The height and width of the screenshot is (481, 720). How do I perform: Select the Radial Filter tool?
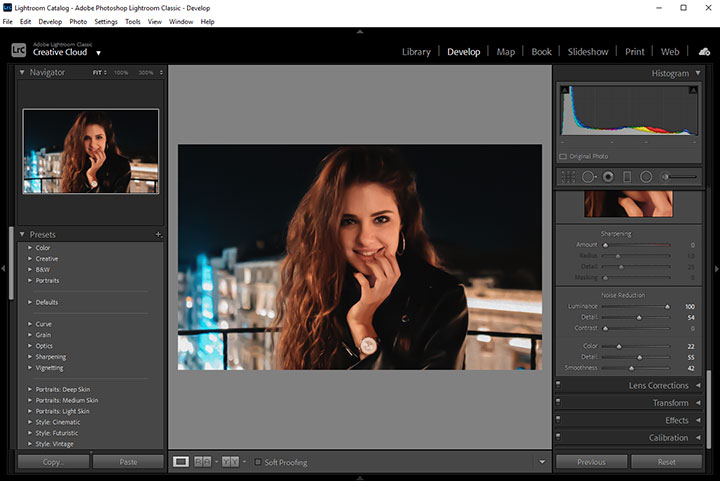tap(646, 177)
